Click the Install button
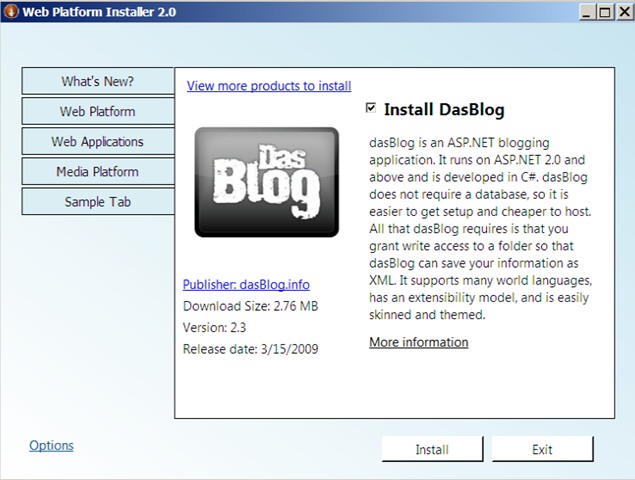 pyautogui.click(x=433, y=449)
